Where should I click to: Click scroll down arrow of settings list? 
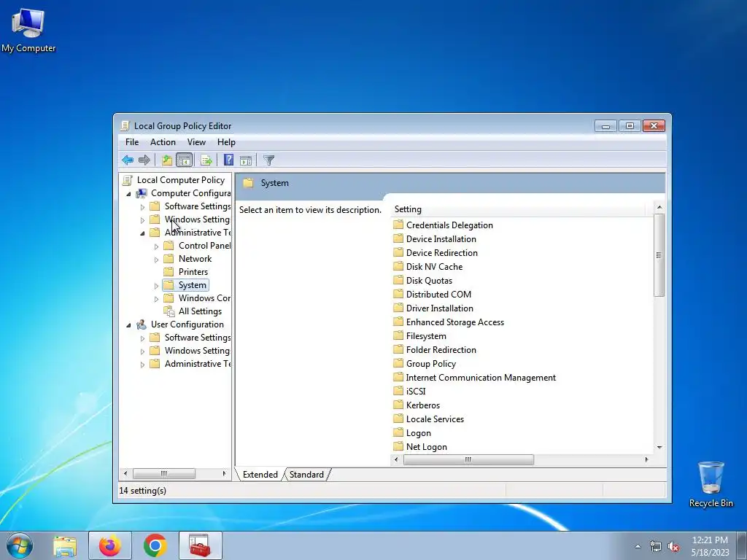click(x=659, y=447)
